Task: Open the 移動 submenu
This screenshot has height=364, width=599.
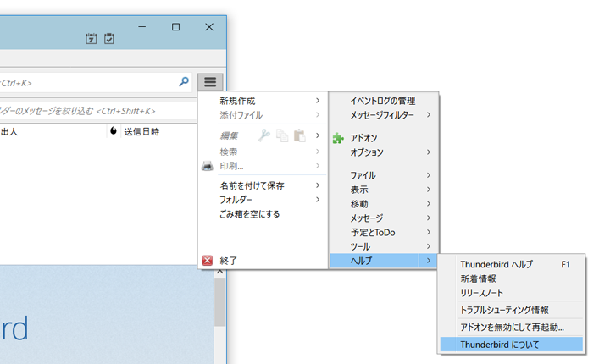Action: coord(384,204)
